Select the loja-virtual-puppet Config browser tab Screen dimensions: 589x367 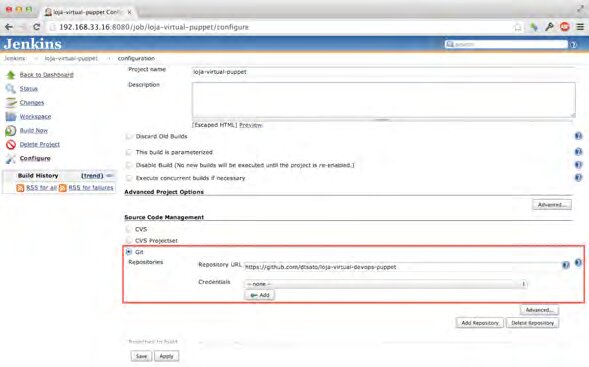pos(88,12)
